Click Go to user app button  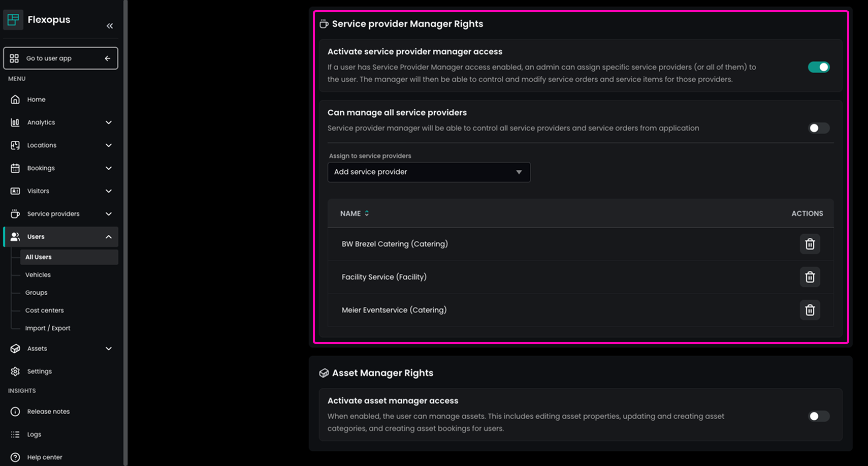pos(60,58)
